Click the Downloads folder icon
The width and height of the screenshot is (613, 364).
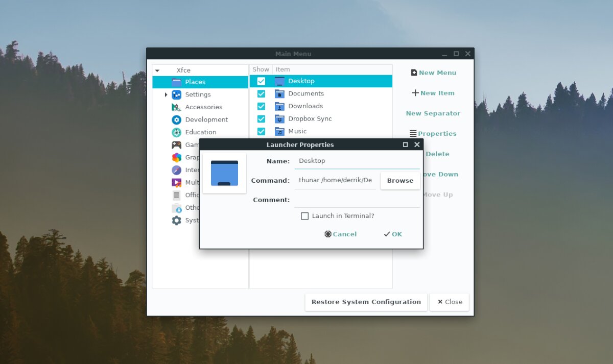coord(279,106)
